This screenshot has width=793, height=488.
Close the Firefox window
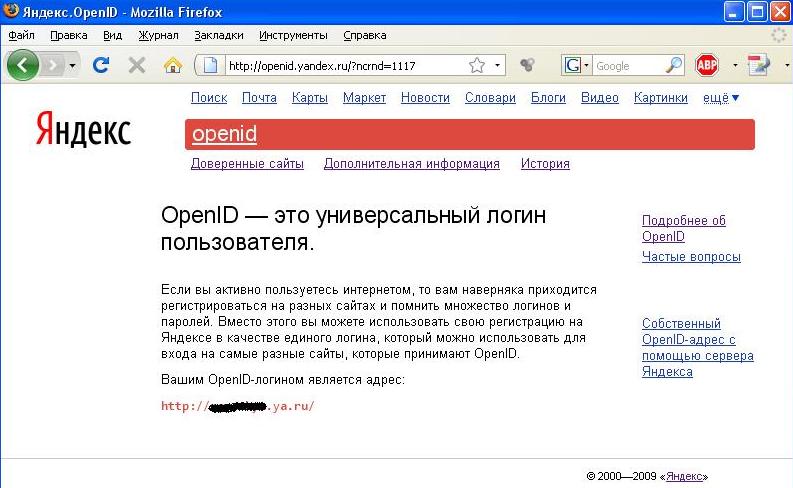tap(780, 12)
